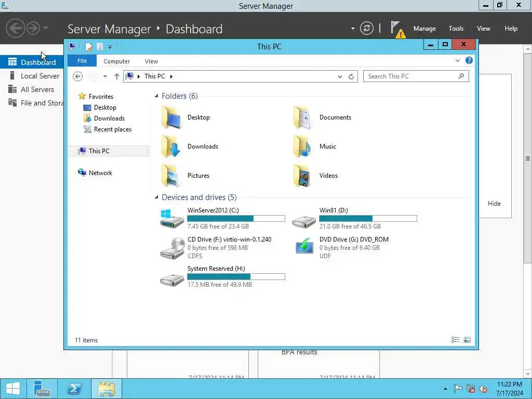532x399 pixels.
Task: Launch PowerShell from taskbar
Action: (74, 389)
